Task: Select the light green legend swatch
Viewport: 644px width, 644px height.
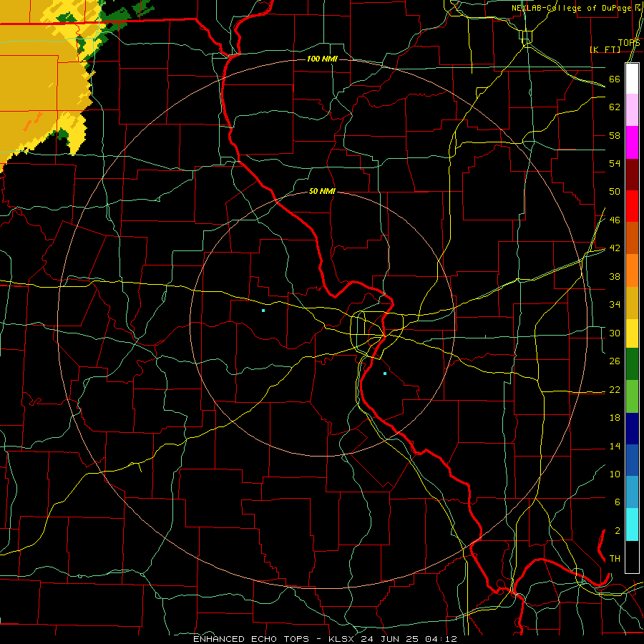Action: (x=632, y=396)
